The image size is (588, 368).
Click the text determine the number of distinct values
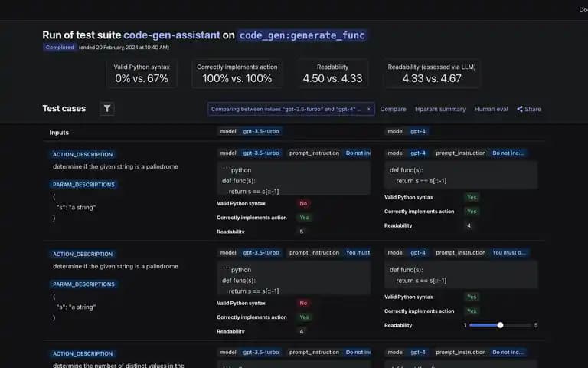[119, 365]
